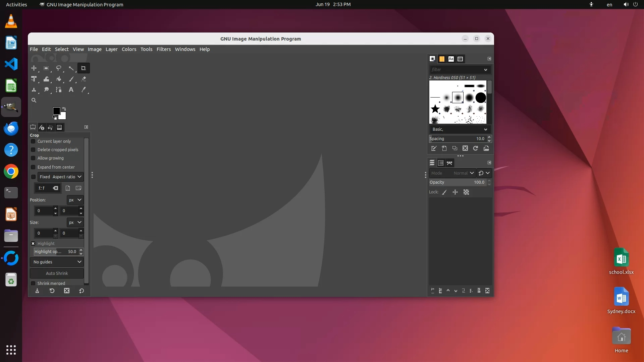Viewport: 644px width, 362px height.
Task: Select the Move tool
Action: point(34,68)
